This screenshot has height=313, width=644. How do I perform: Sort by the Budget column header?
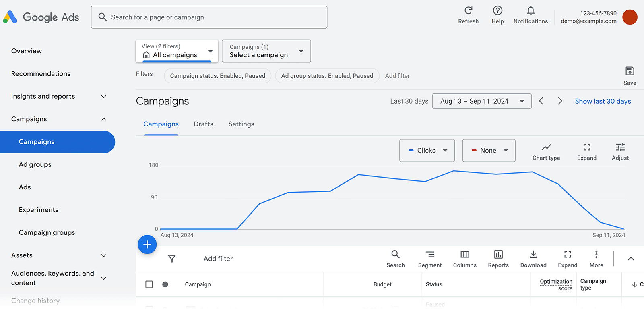(x=382, y=284)
